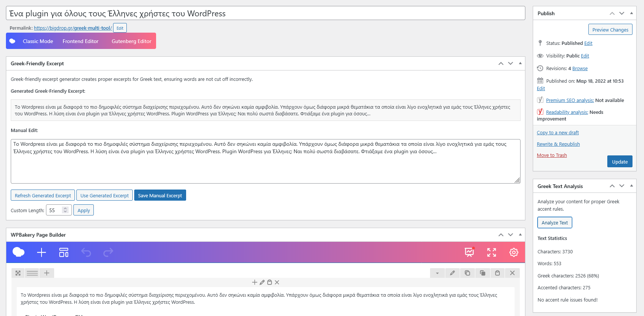Image resolution: width=644 pixels, height=316 pixels.
Task: Move WPBakery Page Builder panel up
Action: coord(501,235)
